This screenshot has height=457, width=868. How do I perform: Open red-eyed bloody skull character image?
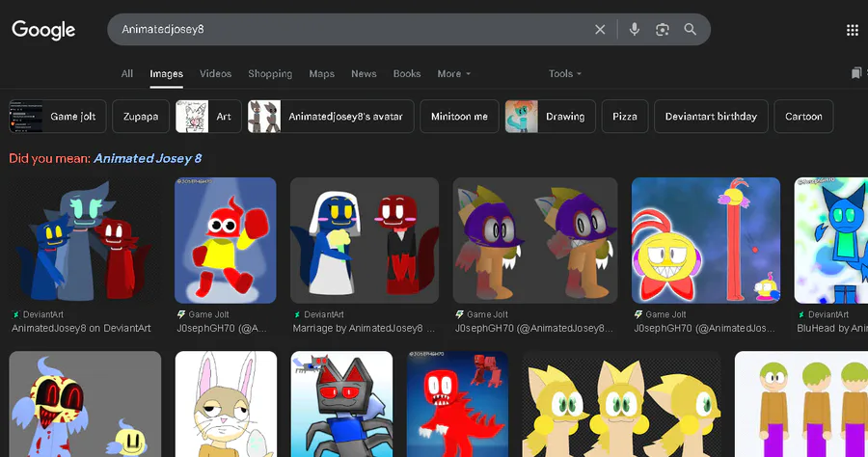(x=85, y=404)
